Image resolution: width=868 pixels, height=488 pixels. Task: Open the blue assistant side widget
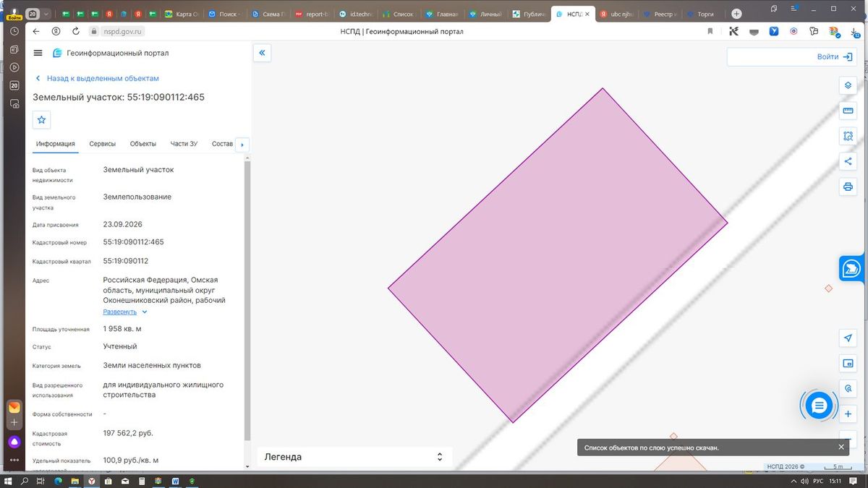(x=852, y=268)
